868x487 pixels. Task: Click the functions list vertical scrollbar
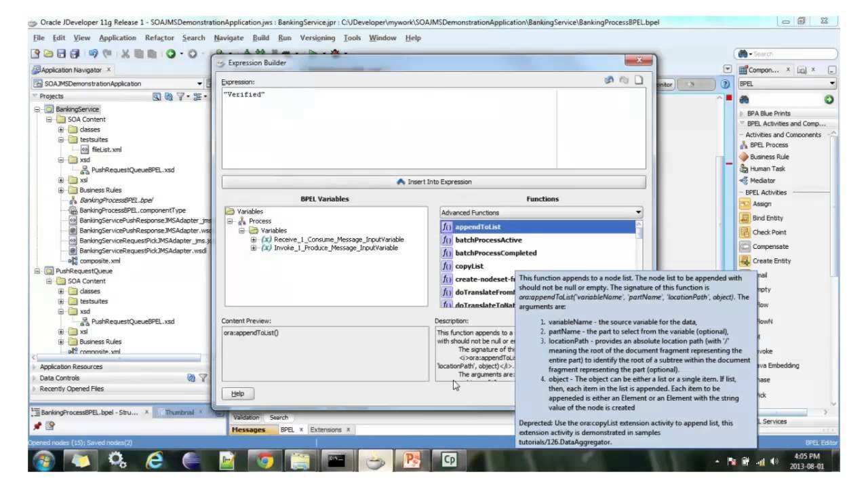(x=639, y=265)
